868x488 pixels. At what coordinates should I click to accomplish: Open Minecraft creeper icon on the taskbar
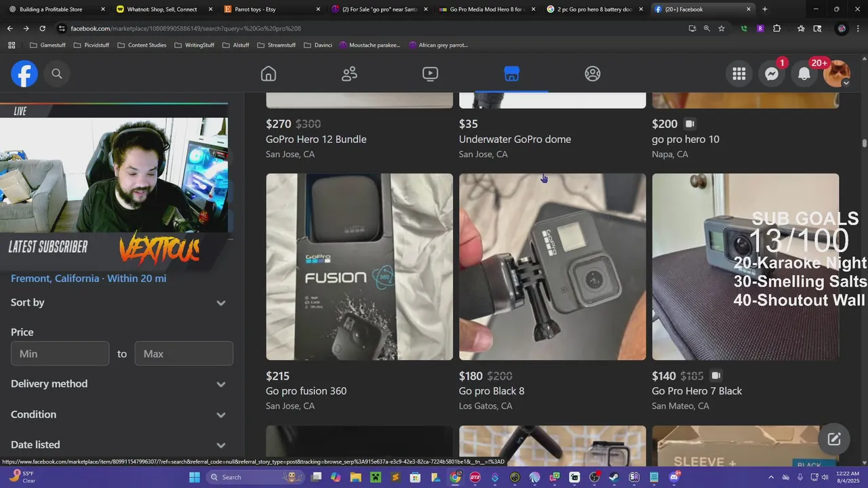[x=375, y=477]
